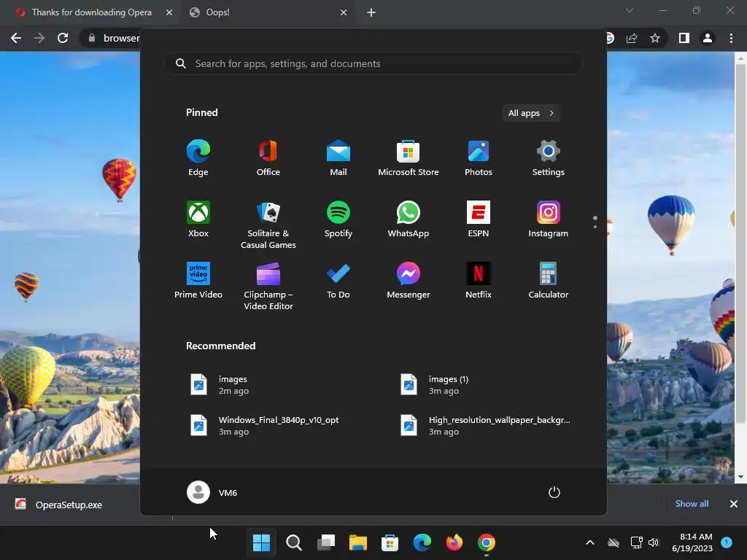The image size is (747, 560).
Task: Open File Explorer from taskbar
Action: tap(357, 542)
